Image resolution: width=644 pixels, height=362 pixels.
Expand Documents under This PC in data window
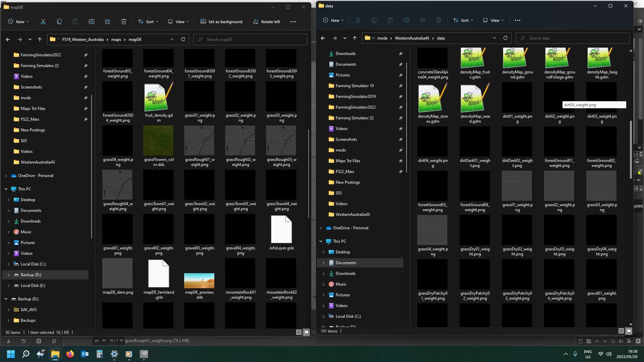pyautogui.click(x=323, y=263)
